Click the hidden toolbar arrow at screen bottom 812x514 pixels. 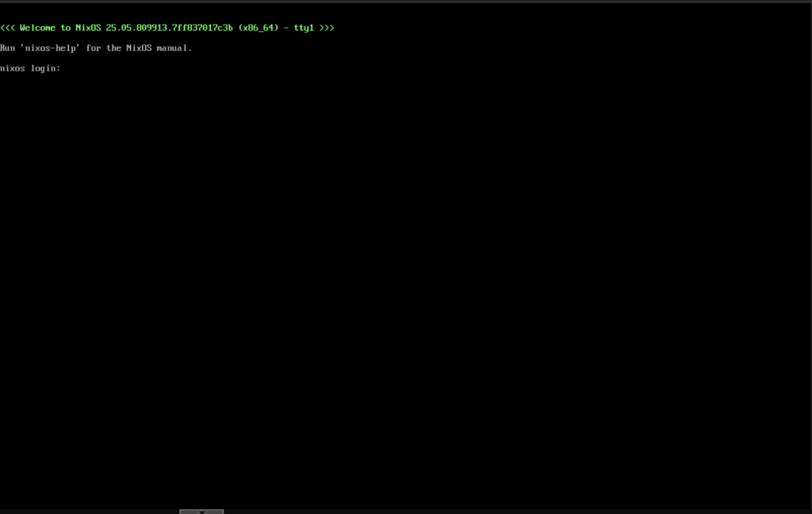pos(201,512)
